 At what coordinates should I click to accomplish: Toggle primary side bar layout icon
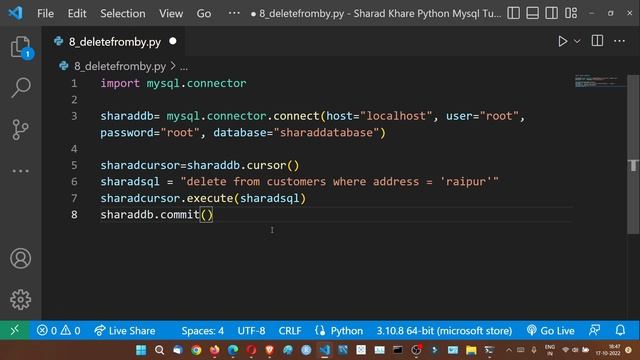[x=513, y=13]
